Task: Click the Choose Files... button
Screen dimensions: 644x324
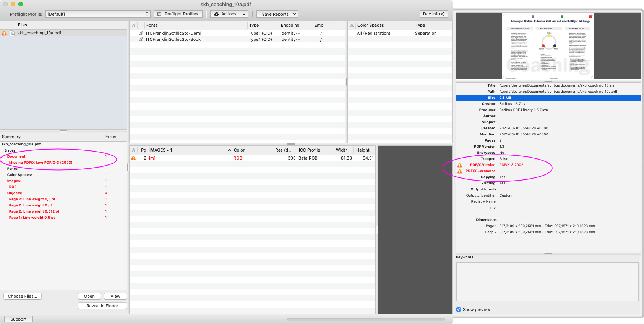Action: pos(23,296)
